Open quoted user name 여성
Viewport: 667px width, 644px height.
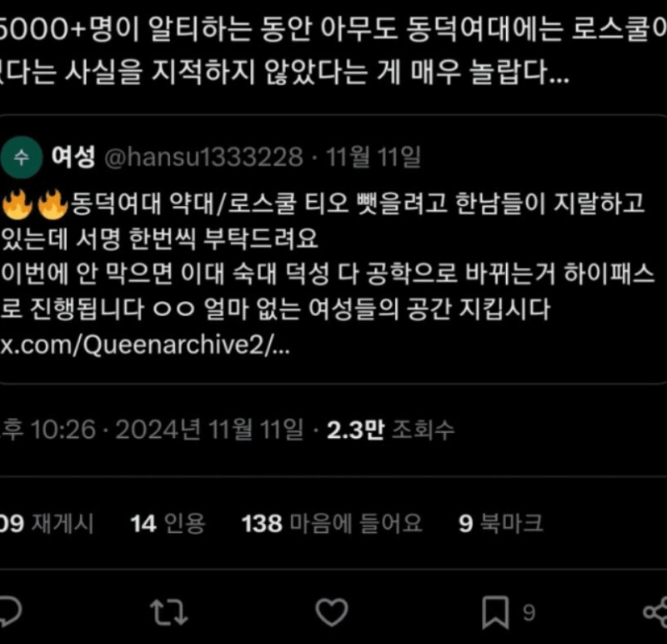(73, 157)
